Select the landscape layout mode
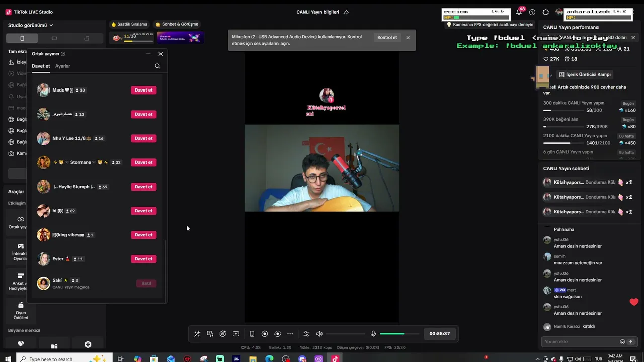This screenshot has width=644, height=362. pyautogui.click(x=54, y=38)
